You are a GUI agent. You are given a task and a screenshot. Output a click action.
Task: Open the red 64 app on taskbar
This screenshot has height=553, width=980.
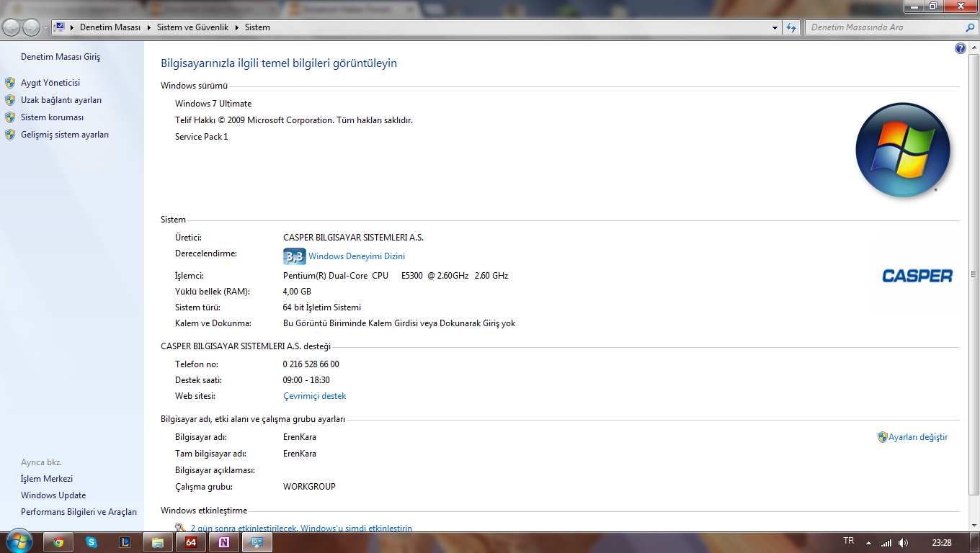coord(191,542)
